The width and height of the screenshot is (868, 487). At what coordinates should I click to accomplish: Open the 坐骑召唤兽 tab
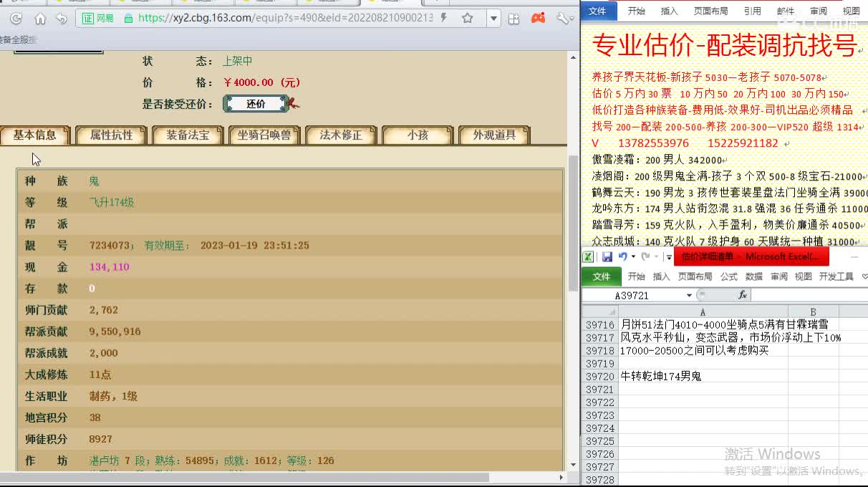click(264, 135)
